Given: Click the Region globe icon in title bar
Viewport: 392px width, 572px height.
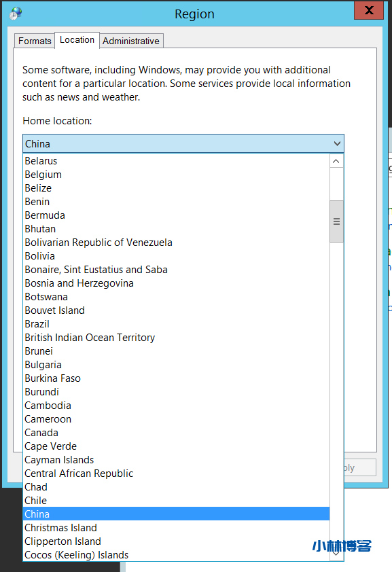Looking at the screenshot, I should [x=16, y=14].
